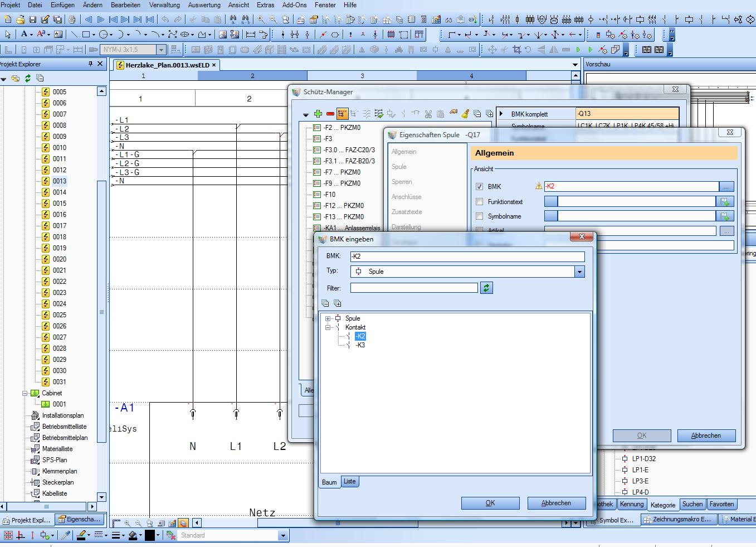The height and width of the screenshot is (547, 756).
Task: Click the Filter input field
Action: click(x=414, y=288)
